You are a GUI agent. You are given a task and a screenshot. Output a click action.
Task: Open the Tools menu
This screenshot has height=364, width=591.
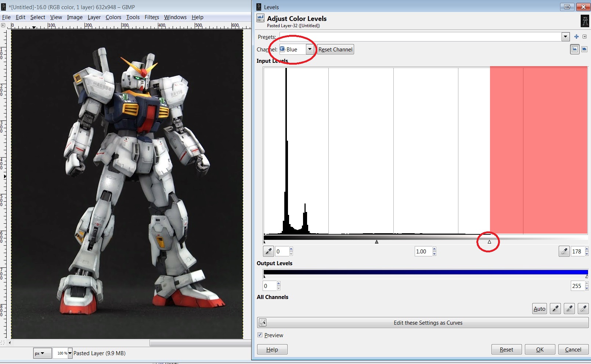pos(133,17)
